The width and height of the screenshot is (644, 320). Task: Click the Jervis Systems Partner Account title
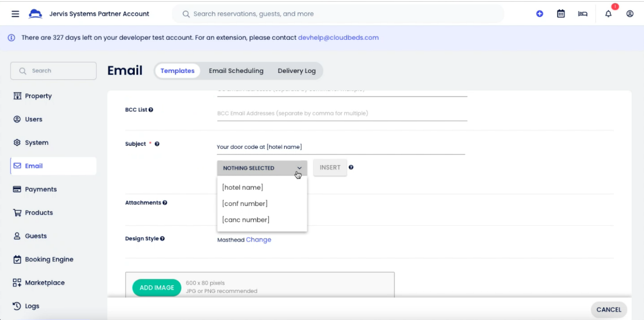99,14
